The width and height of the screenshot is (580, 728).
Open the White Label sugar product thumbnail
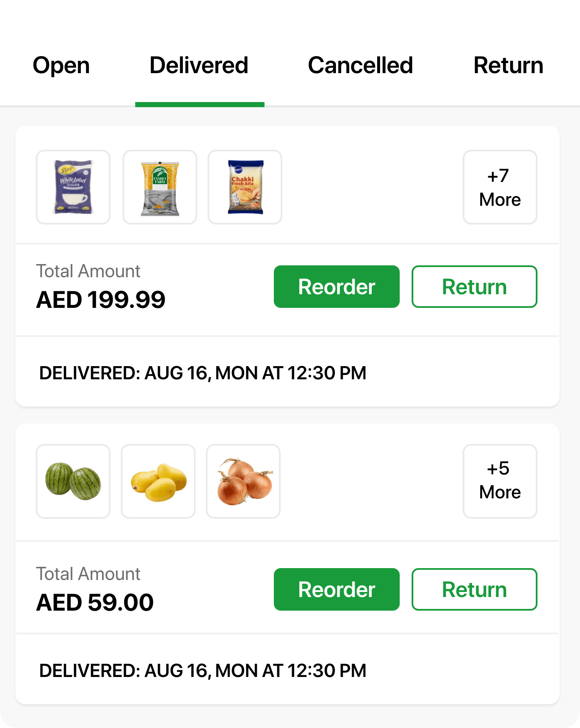(x=73, y=187)
